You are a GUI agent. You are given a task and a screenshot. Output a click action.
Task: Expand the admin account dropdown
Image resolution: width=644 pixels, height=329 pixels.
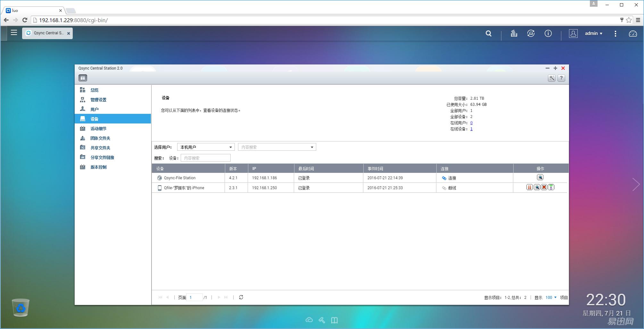(x=594, y=33)
